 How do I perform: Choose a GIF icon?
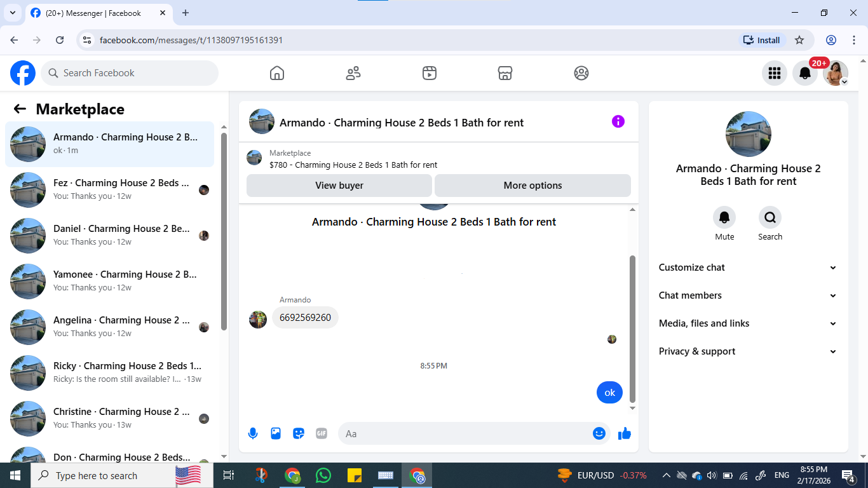pyautogui.click(x=322, y=433)
